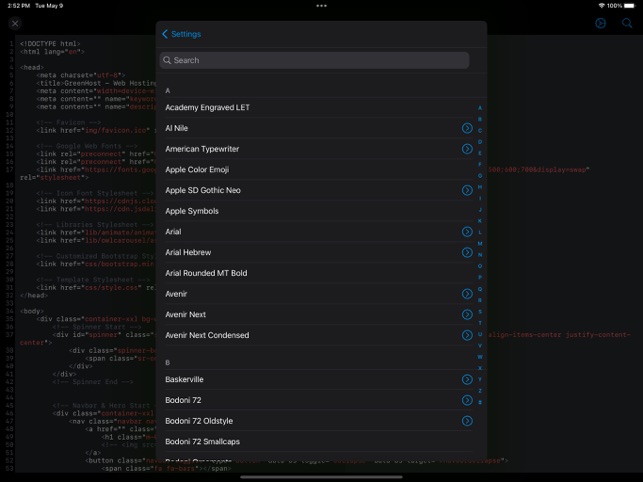The height and width of the screenshot is (482, 643).
Task: Expand Avenir Next variants
Action: (467, 315)
